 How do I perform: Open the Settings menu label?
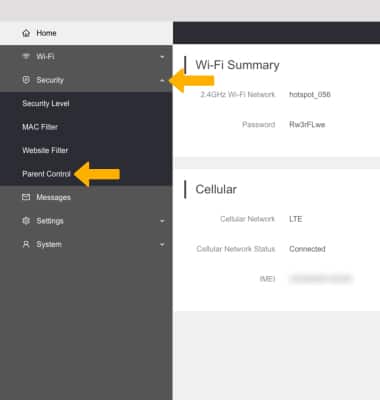click(50, 221)
